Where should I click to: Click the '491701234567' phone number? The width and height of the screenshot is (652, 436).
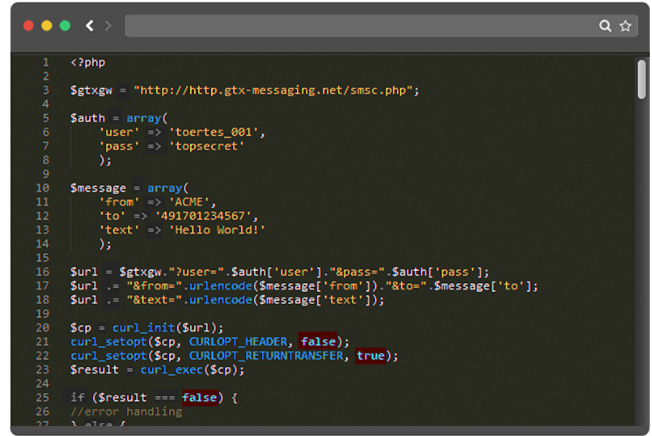point(203,216)
